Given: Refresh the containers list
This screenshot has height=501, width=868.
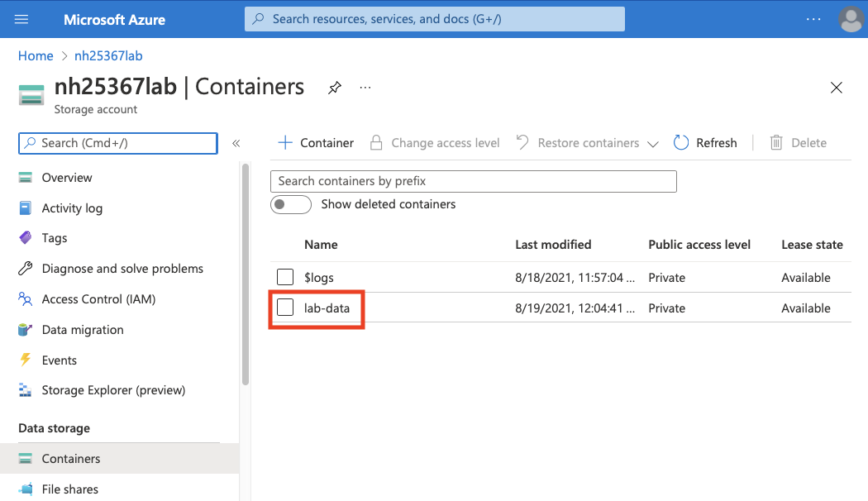Looking at the screenshot, I should click(705, 142).
